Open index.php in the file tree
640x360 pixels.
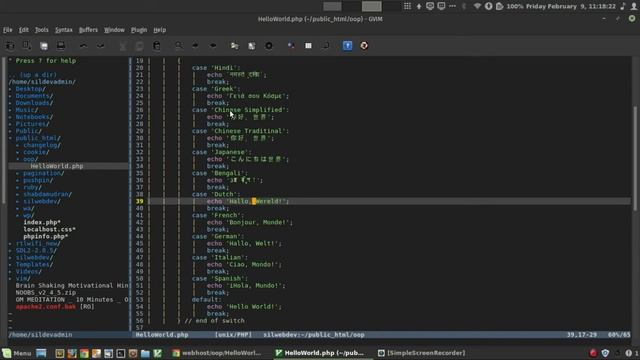point(42,222)
